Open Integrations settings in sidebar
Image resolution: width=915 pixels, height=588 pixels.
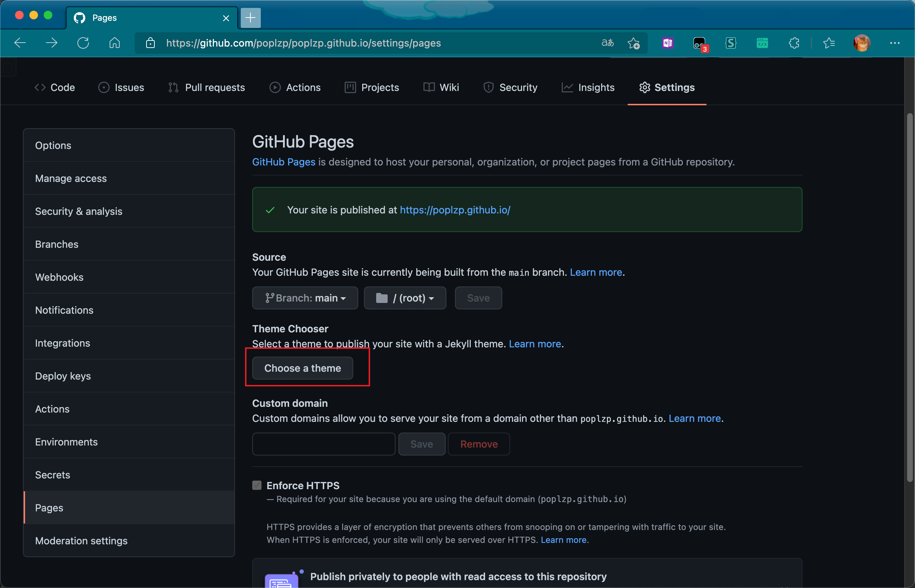pos(129,343)
